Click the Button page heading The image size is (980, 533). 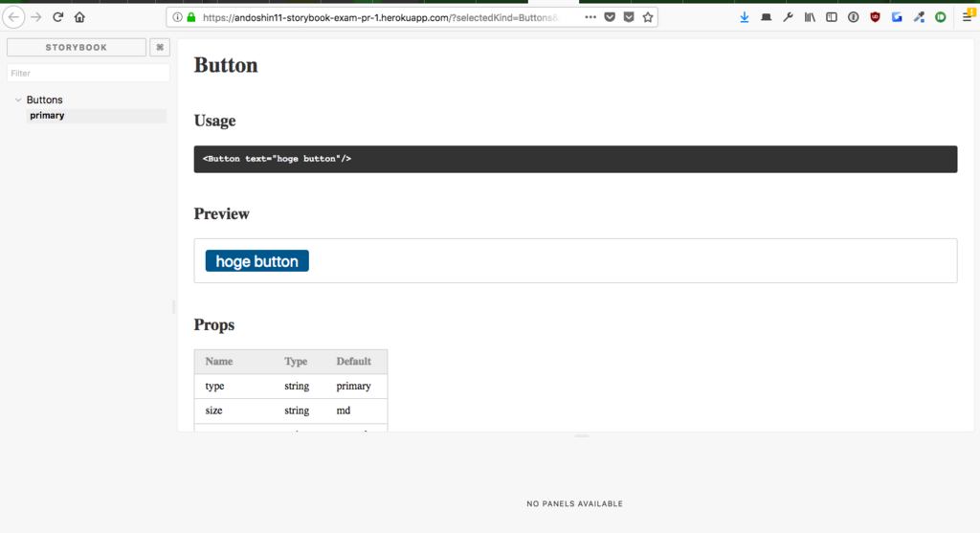pyautogui.click(x=226, y=65)
